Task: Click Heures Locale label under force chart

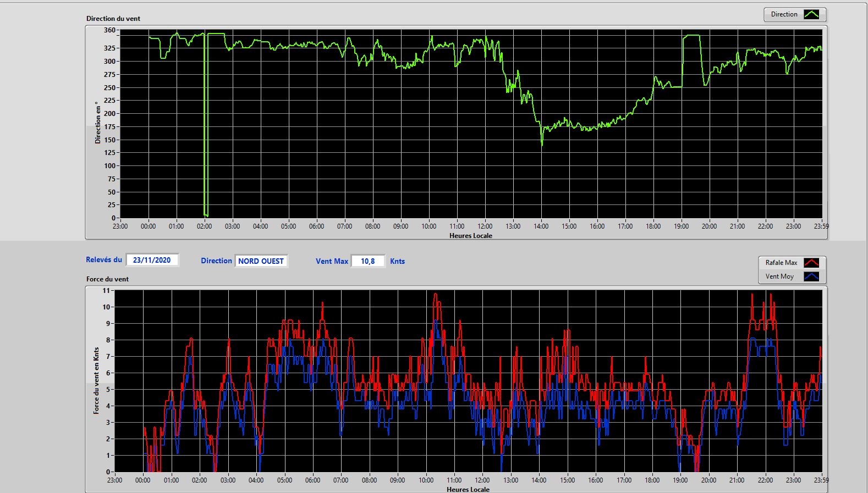Action: tap(468, 489)
